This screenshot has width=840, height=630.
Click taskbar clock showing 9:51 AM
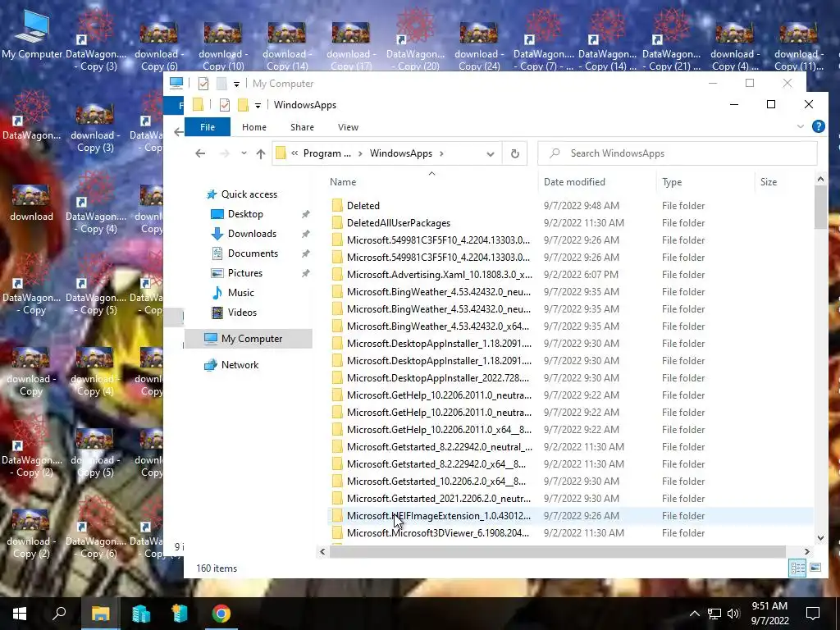[769, 614]
